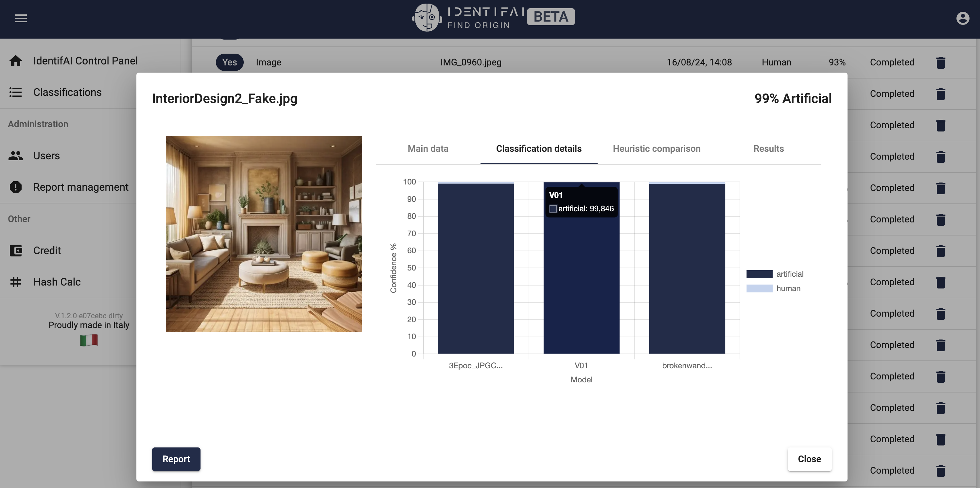Image resolution: width=980 pixels, height=488 pixels.
Task: Click the Close button in dialog
Action: [x=809, y=459]
